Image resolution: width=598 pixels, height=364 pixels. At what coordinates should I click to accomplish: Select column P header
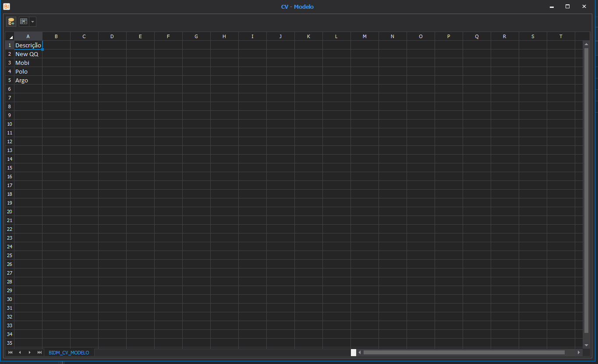click(449, 36)
